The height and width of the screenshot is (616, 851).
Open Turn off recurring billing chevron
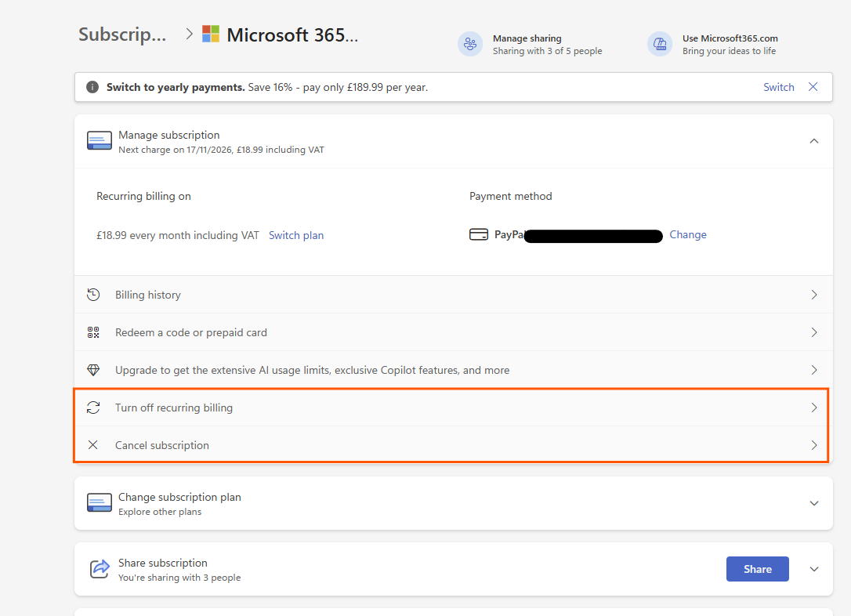click(x=814, y=408)
